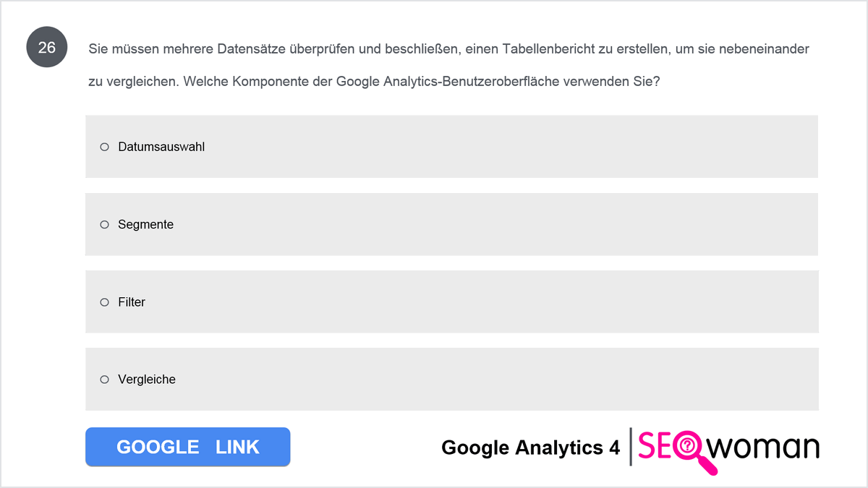
Task: Select the Segmente radio button
Action: 104,225
